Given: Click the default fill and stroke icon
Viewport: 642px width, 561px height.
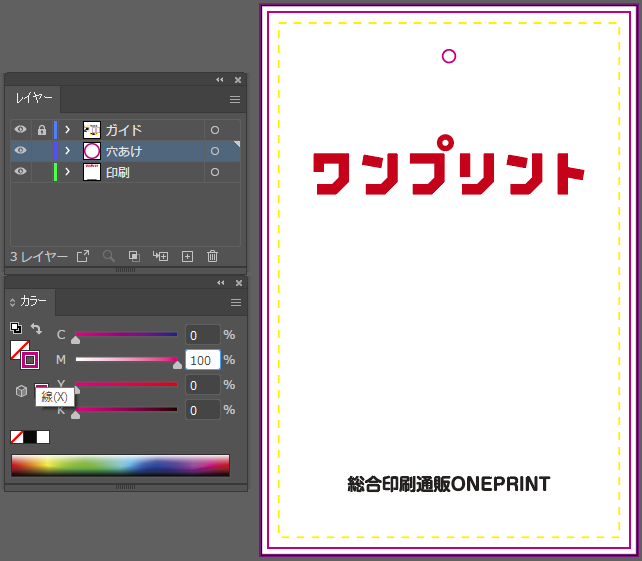Looking at the screenshot, I should click(17, 328).
